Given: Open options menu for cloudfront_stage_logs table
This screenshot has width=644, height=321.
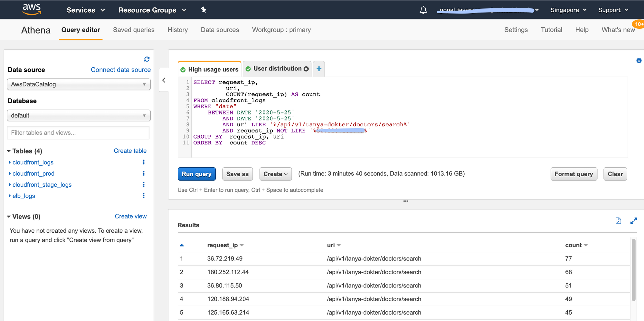Looking at the screenshot, I should point(144,184).
